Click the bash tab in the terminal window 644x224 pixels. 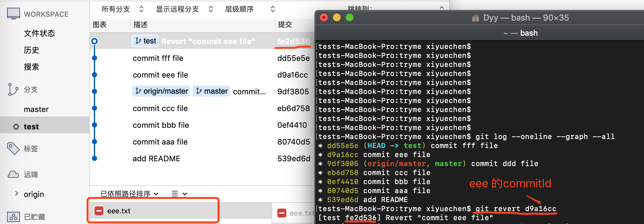click(520, 33)
